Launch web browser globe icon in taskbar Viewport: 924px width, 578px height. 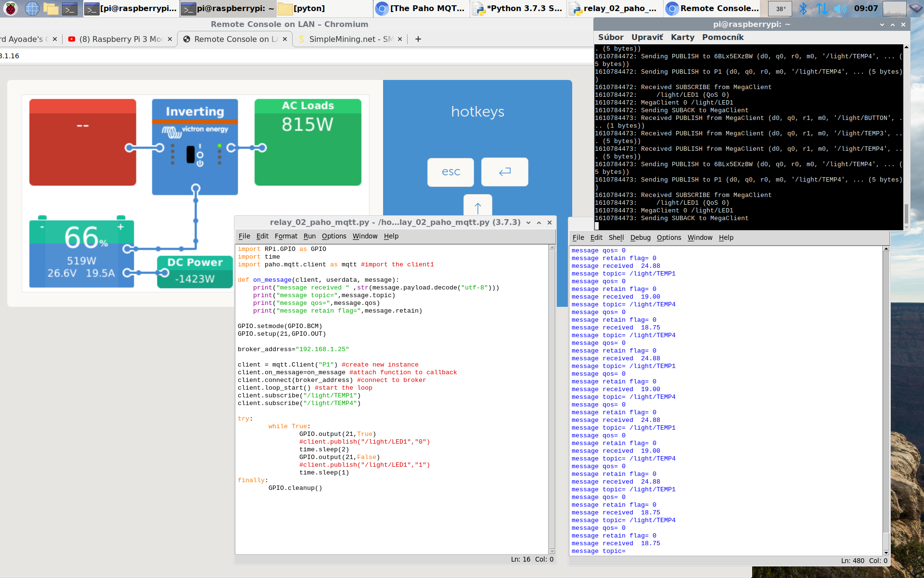32,8
